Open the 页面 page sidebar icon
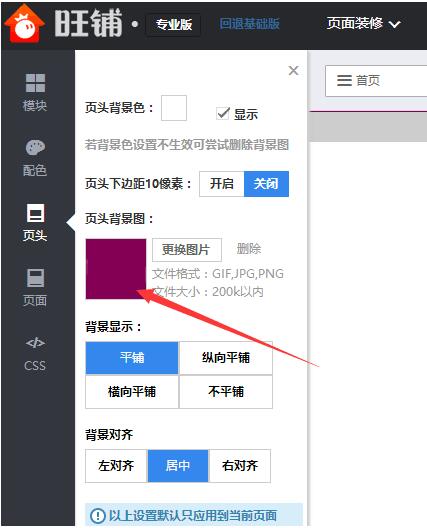Viewport: 427px width, 528px height. tap(35, 278)
